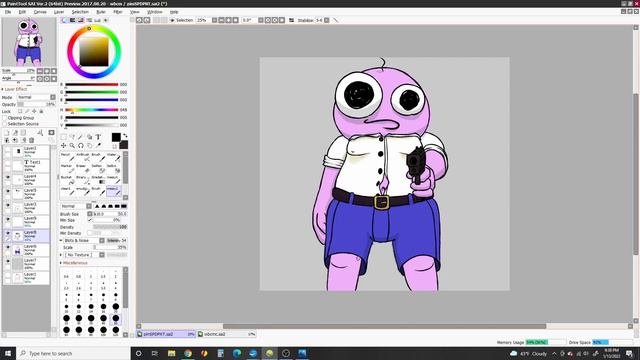Open the color wheel panel icon
The height and width of the screenshot is (360, 640).
pos(64,20)
